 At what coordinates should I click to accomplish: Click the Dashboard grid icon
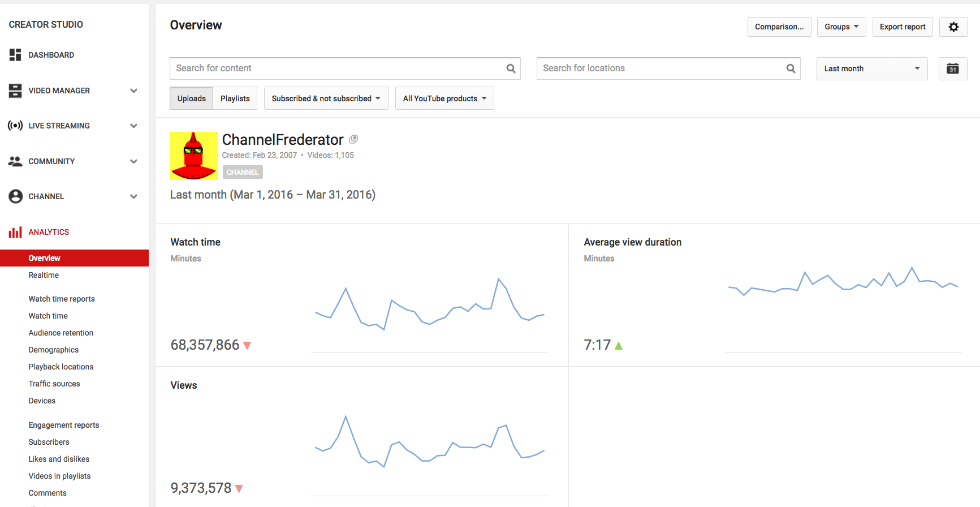[15, 55]
